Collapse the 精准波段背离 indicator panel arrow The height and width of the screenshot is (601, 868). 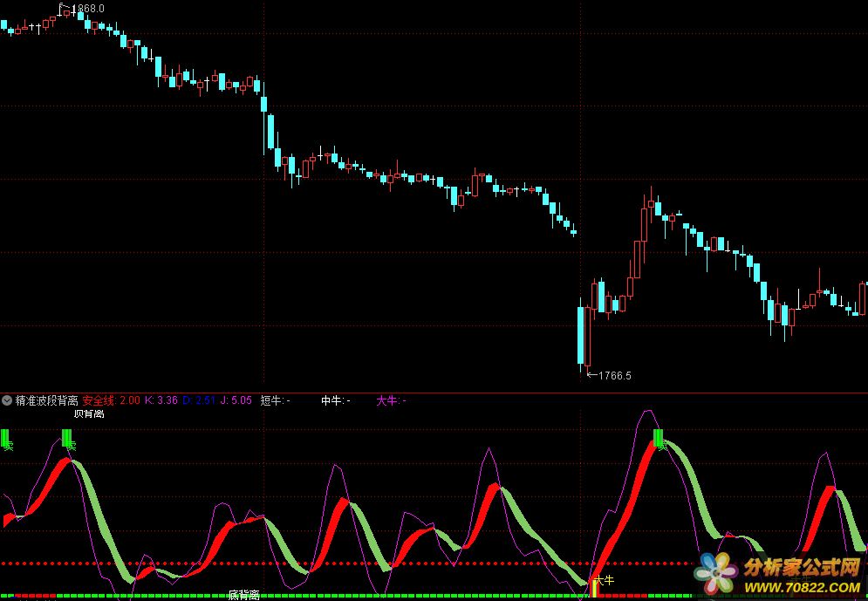pyautogui.click(x=7, y=401)
